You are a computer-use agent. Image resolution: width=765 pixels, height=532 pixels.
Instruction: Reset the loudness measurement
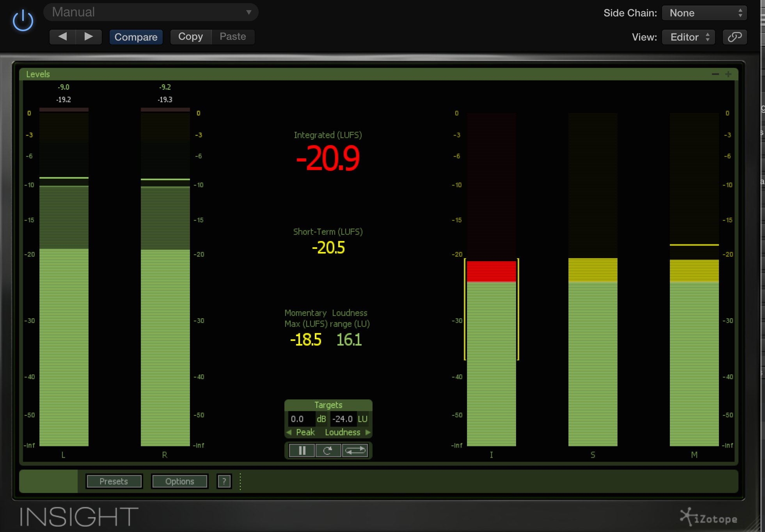click(x=328, y=450)
